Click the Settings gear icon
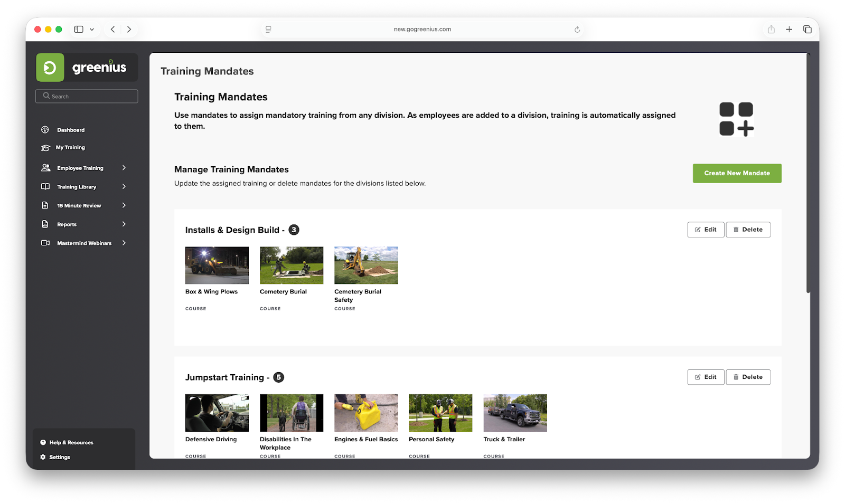 pyautogui.click(x=43, y=457)
